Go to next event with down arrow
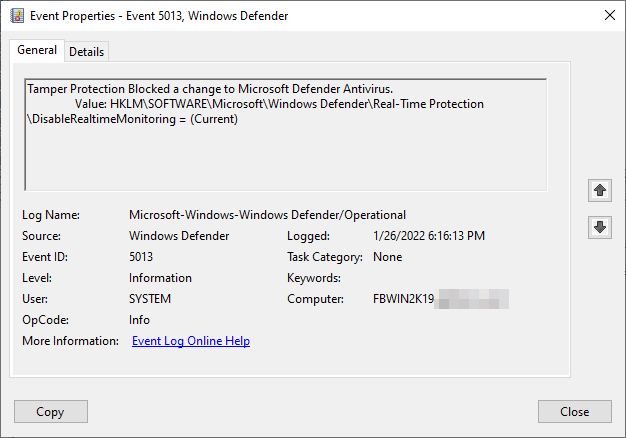626x438 pixels. coord(600,228)
